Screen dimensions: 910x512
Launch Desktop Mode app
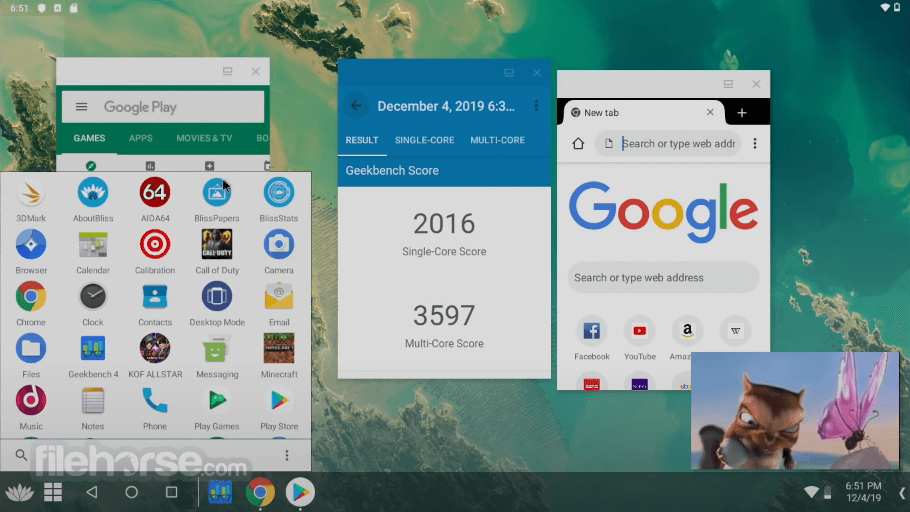[x=217, y=297]
